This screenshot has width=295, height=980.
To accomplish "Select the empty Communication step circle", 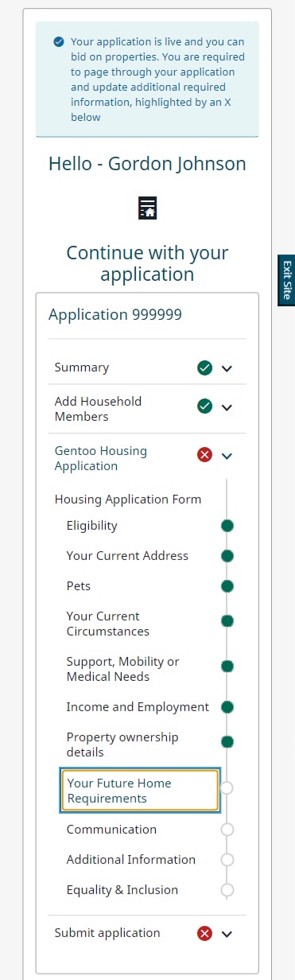I will click(x=227, y=830).
